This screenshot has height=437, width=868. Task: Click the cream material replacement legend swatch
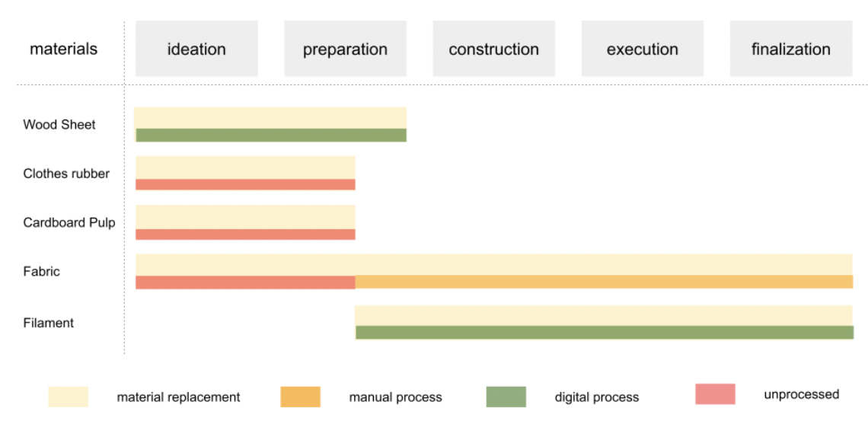click(68, 397)
